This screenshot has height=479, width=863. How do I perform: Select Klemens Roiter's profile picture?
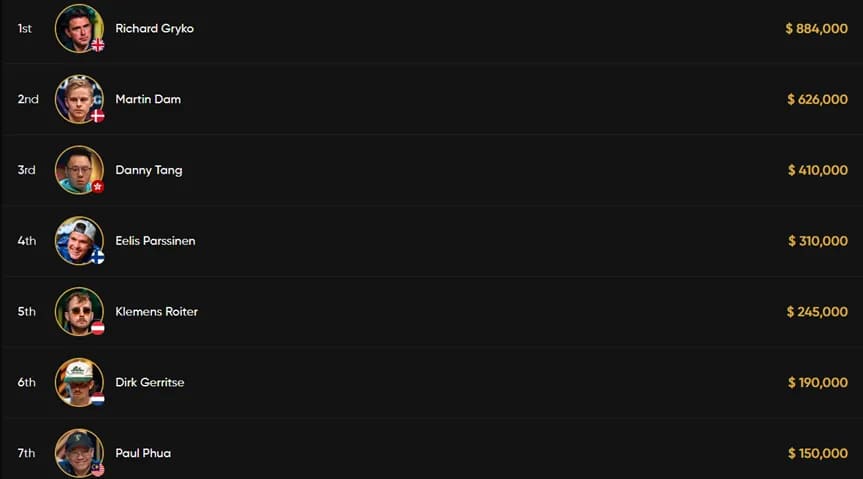(79, 312)
